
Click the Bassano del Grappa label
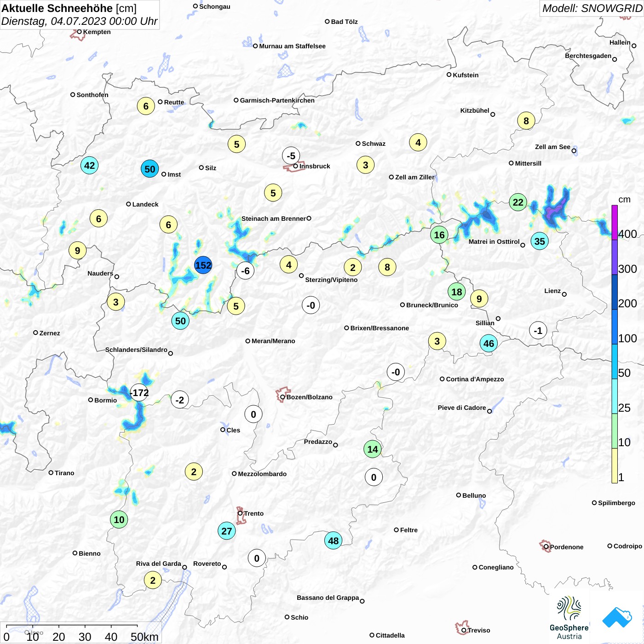pyautogui.click(x=328, y=598)
